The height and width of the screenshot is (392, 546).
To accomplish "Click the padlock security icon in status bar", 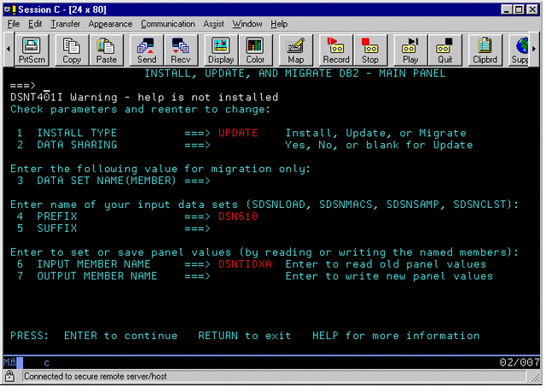I will (9, 376).
